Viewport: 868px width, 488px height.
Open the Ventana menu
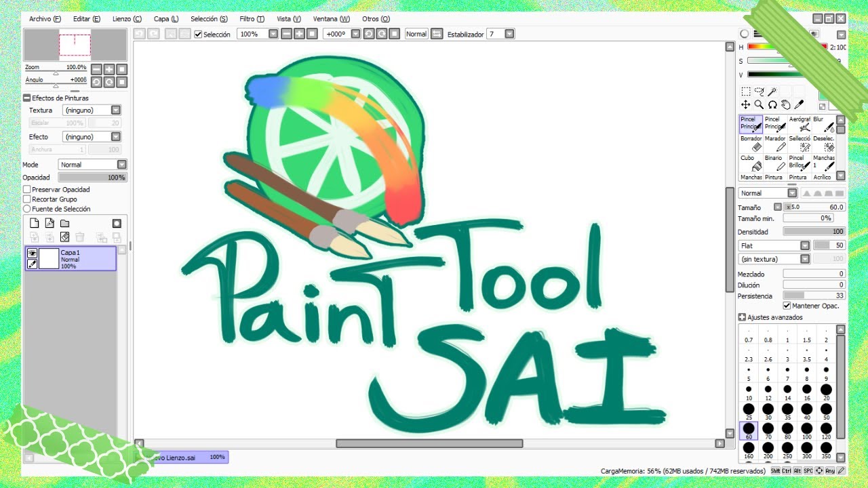332,19
